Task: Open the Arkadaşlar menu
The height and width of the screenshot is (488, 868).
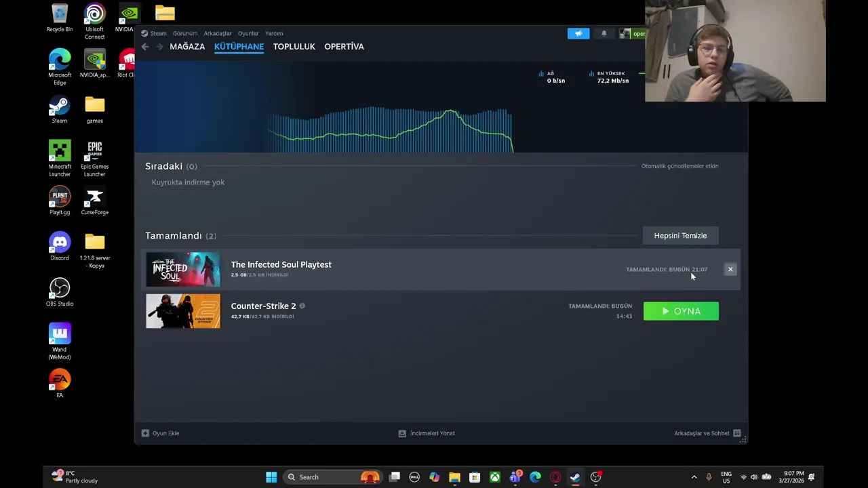Action: click(x=218, y=33)
